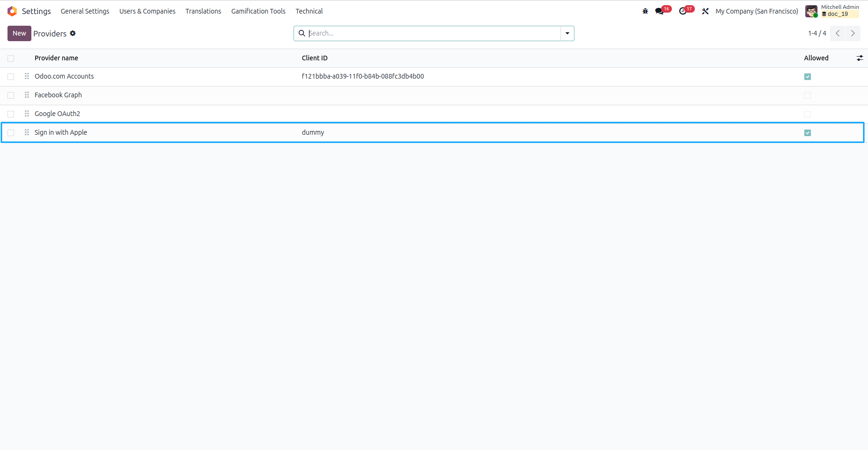The width and height of the screenshot is (868, 450).
Task: Expand the search options dropdown arrow
Action: pos(567,33)
